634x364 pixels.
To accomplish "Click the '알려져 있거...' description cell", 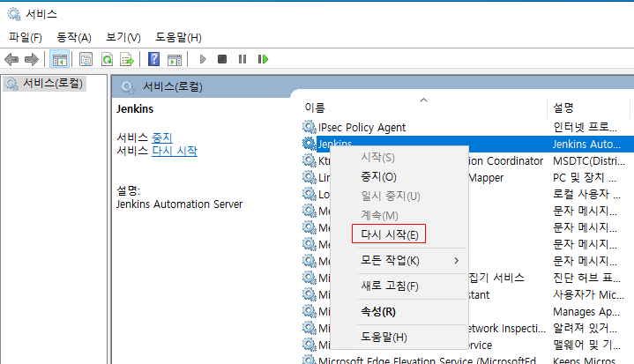I will (585, 328).
